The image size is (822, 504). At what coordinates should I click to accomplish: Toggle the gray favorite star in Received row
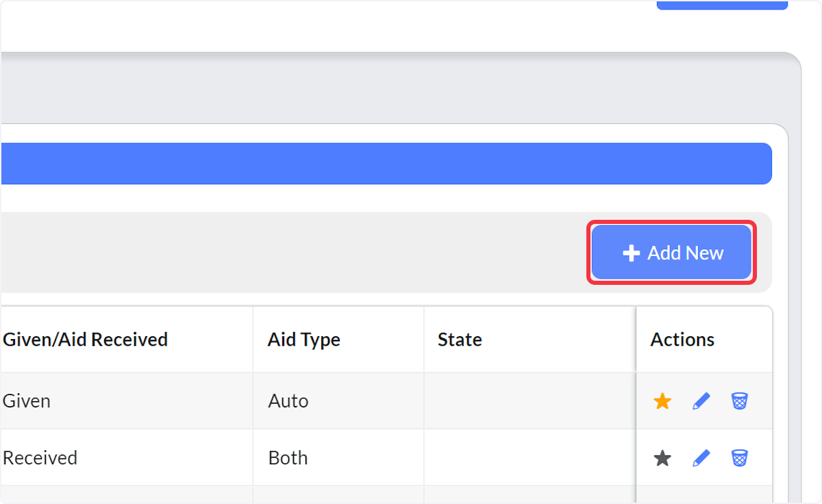(662, 458)
